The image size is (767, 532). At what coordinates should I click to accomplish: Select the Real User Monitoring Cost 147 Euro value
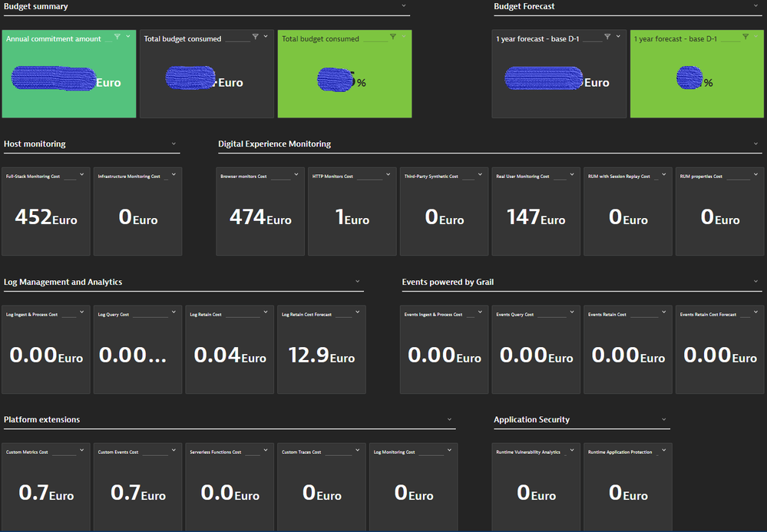535,218
